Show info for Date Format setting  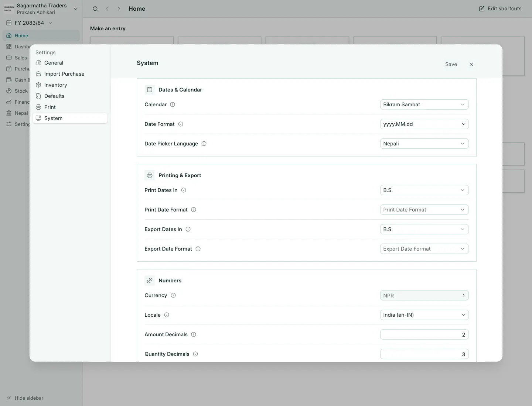[x=181, y=124]
